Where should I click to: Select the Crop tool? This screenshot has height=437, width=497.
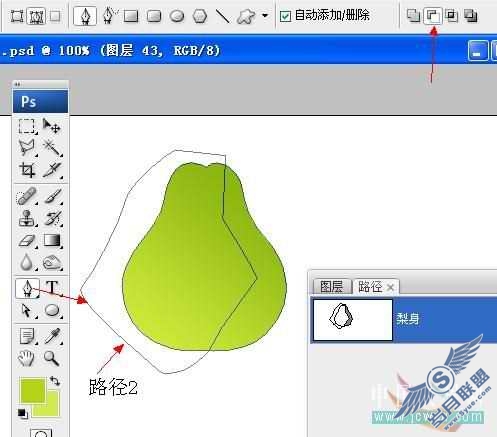point(26,170)
